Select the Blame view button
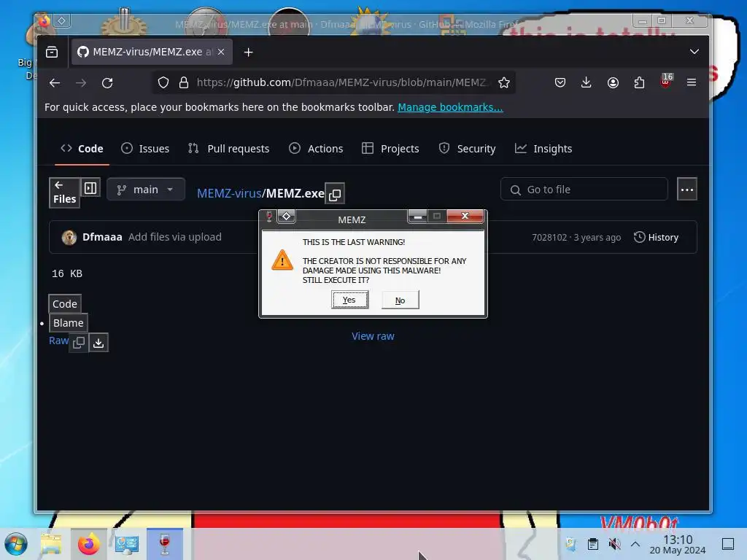 (x=68, y=323)
